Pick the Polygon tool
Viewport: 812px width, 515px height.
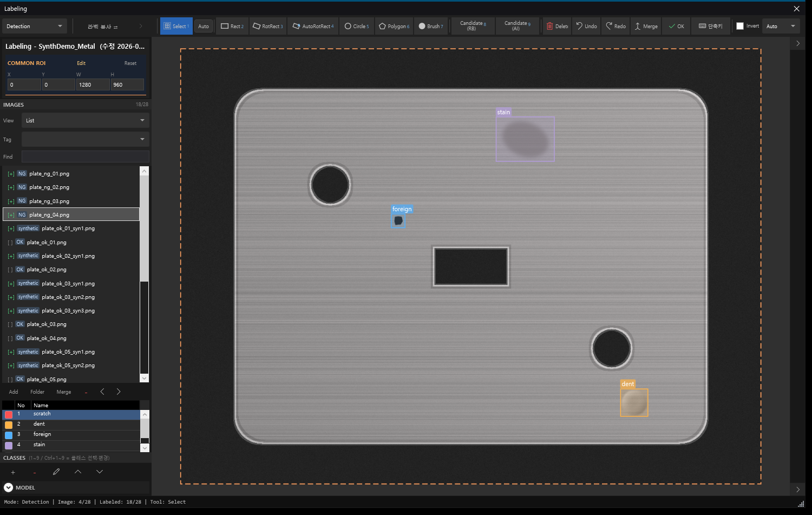click(x=394, y=26)
